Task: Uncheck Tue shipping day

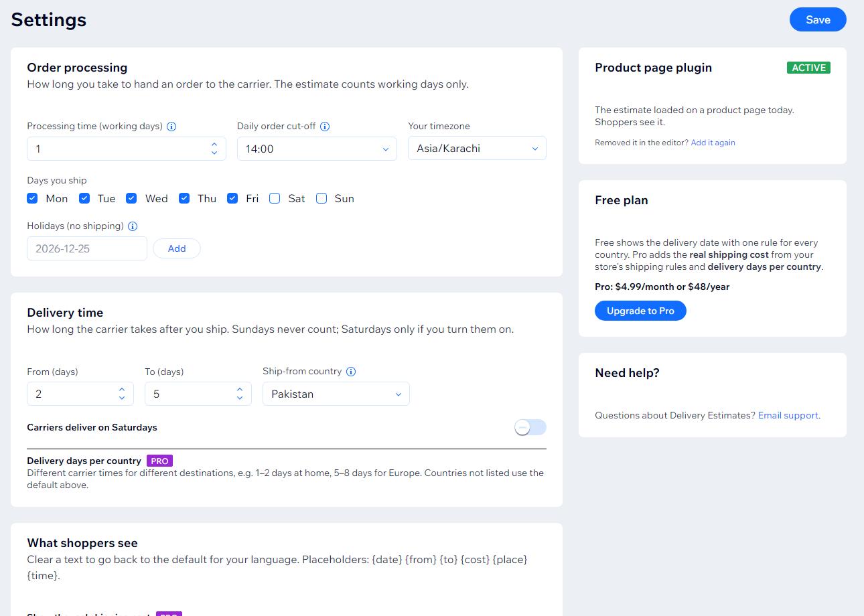Action: point(84,198)
